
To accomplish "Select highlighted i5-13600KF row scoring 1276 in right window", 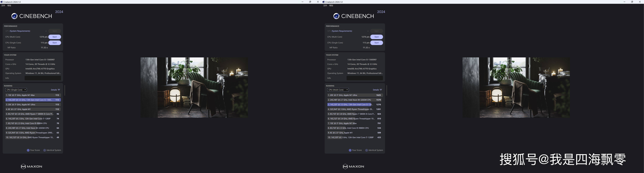I will (x=355, y=105).
